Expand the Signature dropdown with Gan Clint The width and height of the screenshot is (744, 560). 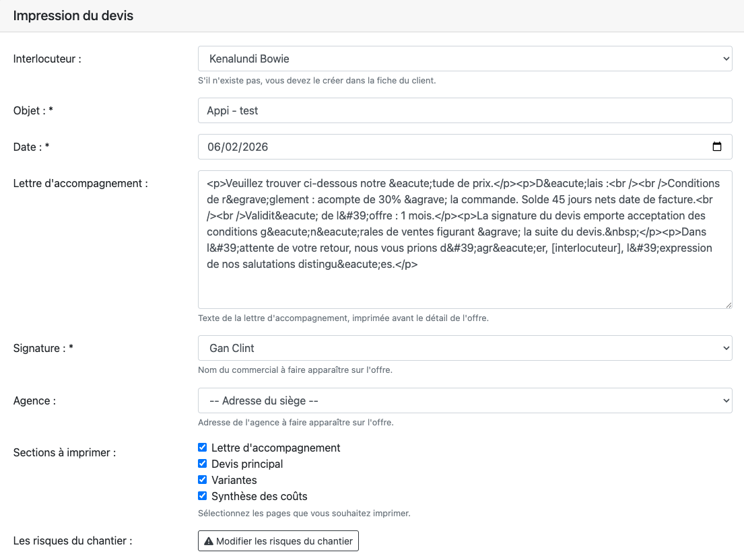point(465,348)
